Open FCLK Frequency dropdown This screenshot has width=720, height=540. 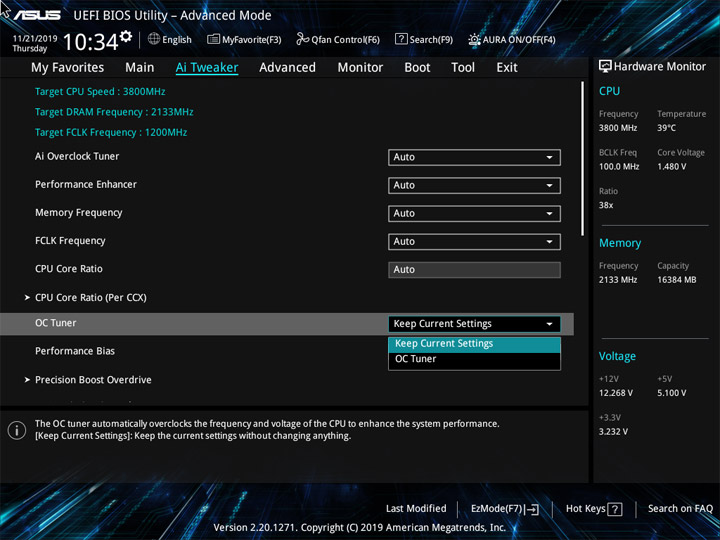[x=474, y=242]
